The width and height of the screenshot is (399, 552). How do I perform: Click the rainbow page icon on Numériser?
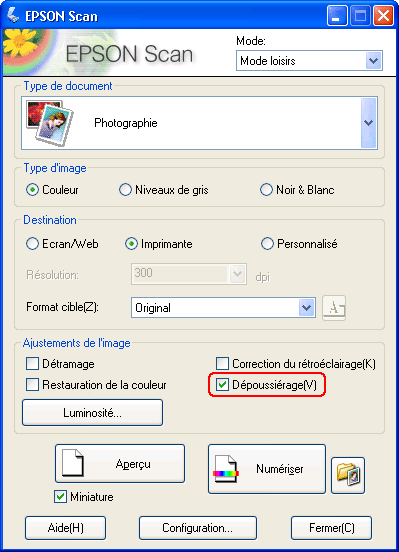click(x=226, y=469)
